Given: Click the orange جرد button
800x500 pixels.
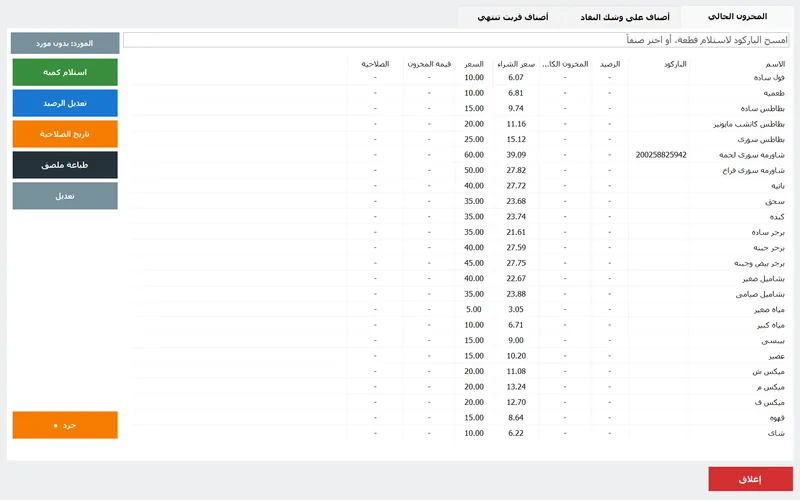Looking at the screenshot, I should pos(65,425).
